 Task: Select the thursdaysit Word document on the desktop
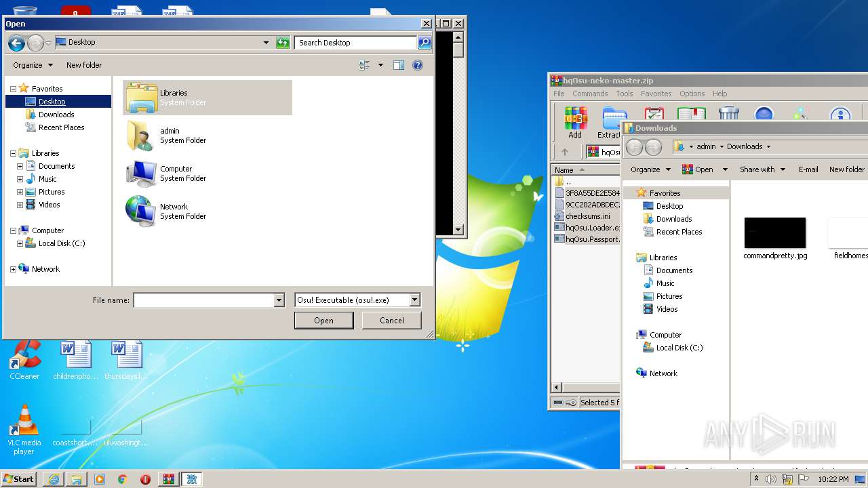tap(126, 360)
